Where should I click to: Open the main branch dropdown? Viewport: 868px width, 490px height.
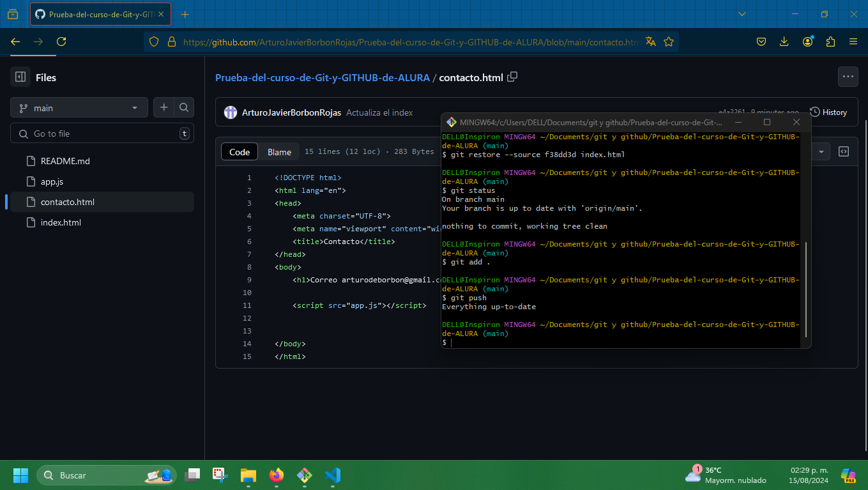[79, 108]
